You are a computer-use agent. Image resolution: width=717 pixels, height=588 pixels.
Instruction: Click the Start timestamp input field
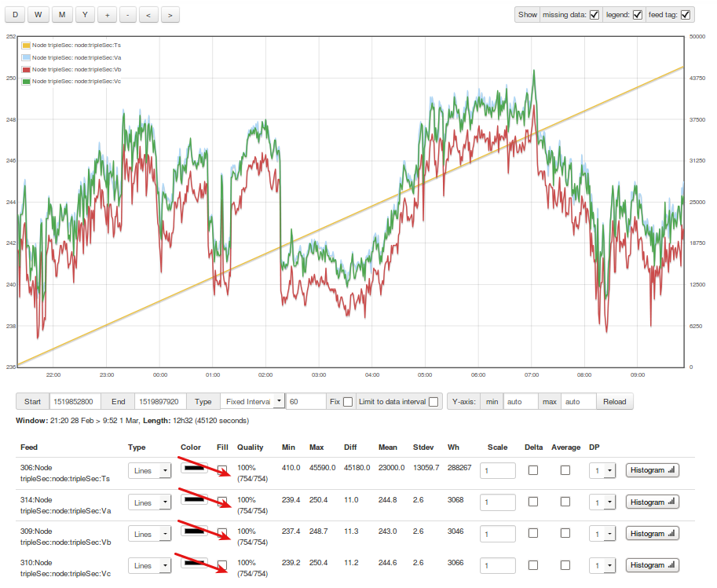73,401
